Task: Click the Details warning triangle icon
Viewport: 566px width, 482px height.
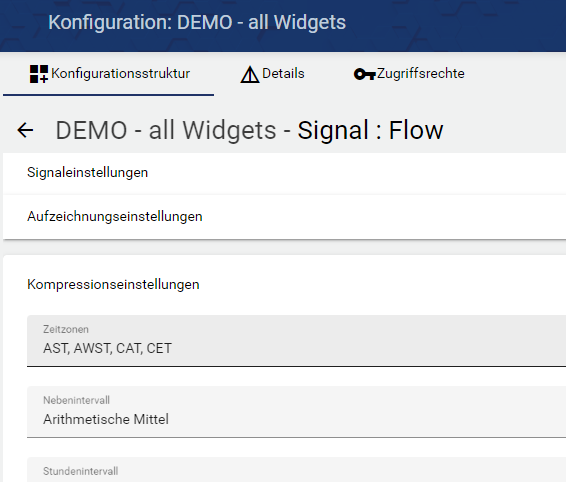Action: coord(250,74)
